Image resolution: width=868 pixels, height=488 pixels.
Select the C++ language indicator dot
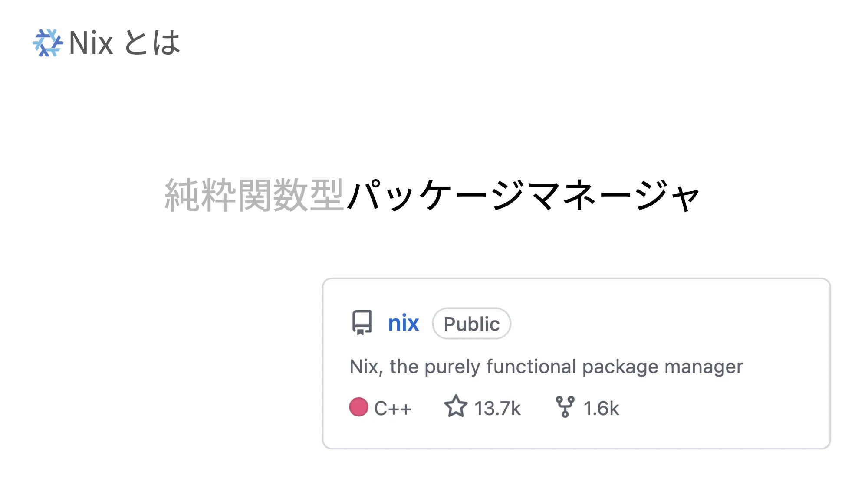click(359, 407)
